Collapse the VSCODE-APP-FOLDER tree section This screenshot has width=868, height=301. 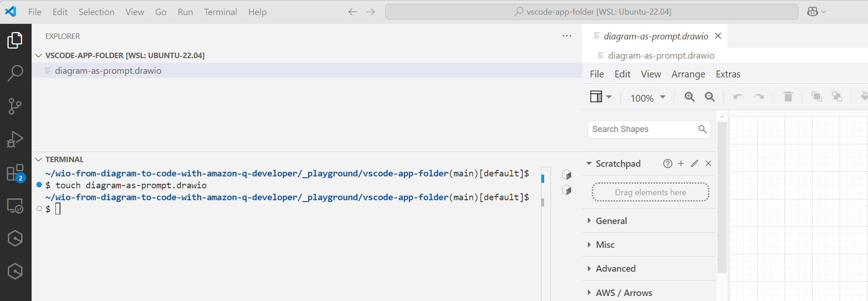38,55
